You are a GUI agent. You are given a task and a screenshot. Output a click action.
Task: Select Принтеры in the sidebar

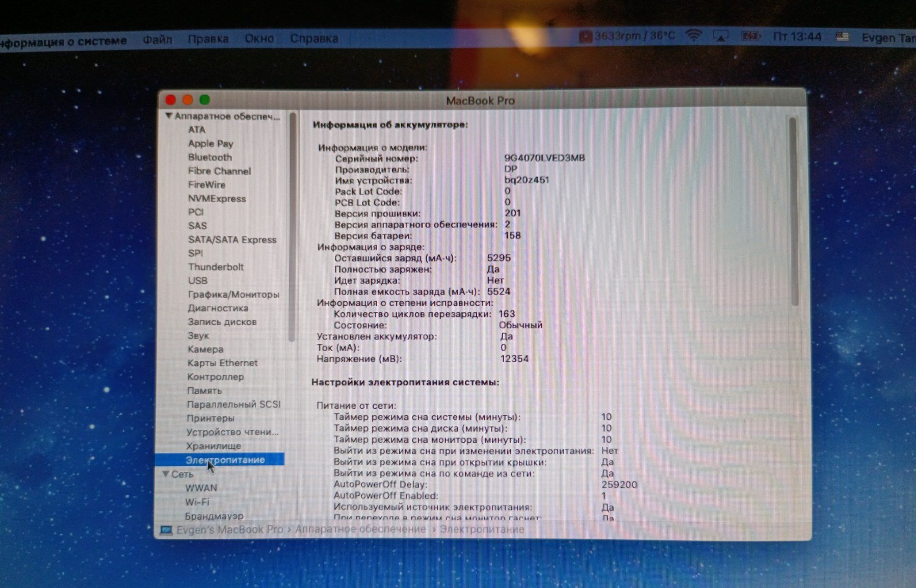click(210, 418)
